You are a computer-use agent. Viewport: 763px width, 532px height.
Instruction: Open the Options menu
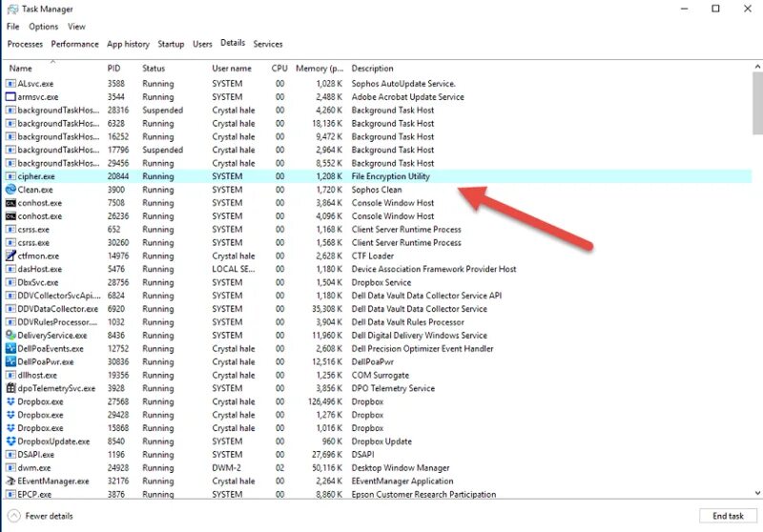click(x=43, y=27)
